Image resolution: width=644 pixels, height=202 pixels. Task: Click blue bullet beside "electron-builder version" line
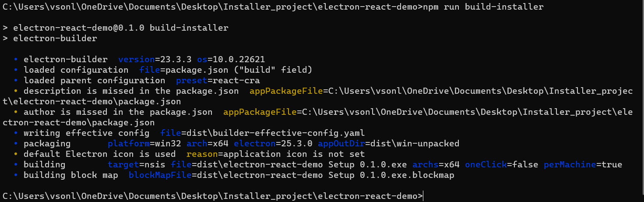coord(16,60)
